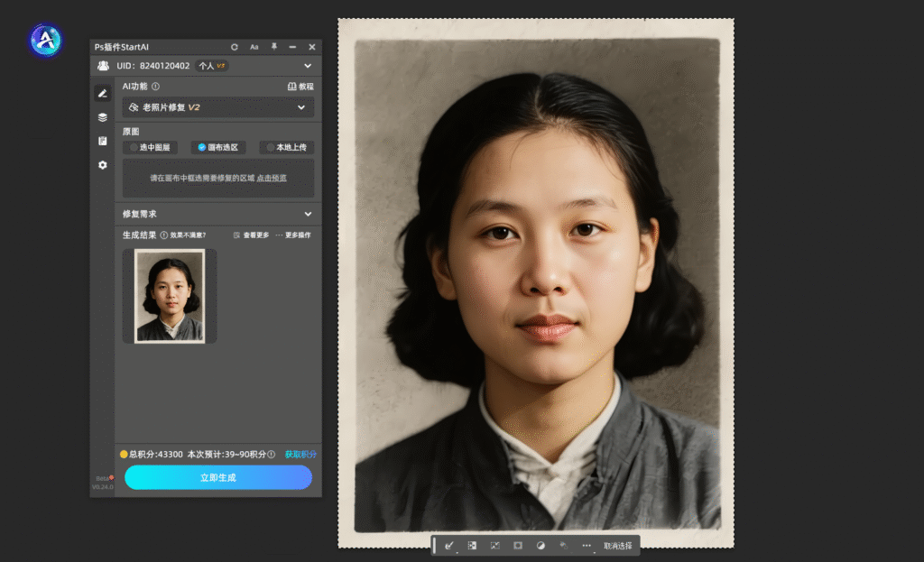
Task: Click the refresh icon in StartAI title bar
Action: tap(235, 47)
